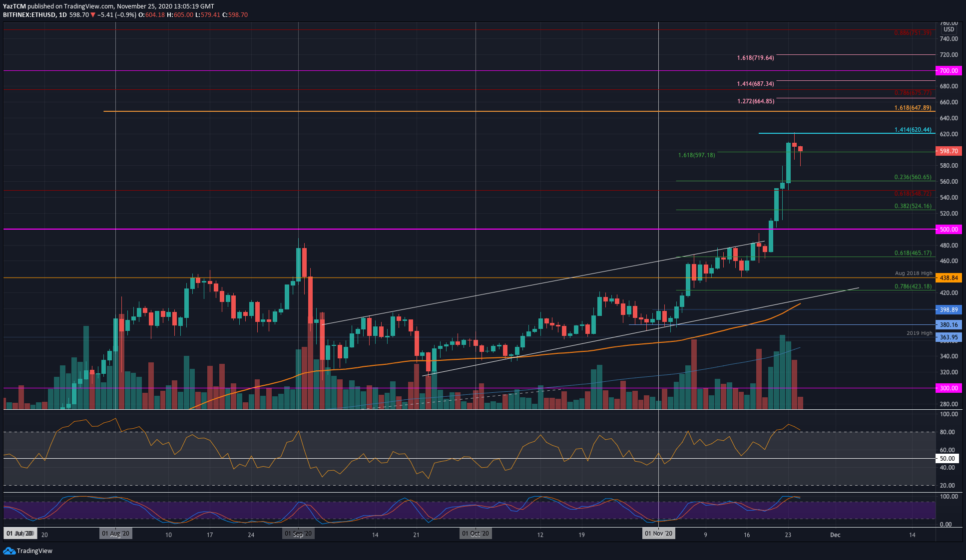Click the magenta 500.00 price tag

click(x=949, y=230)
